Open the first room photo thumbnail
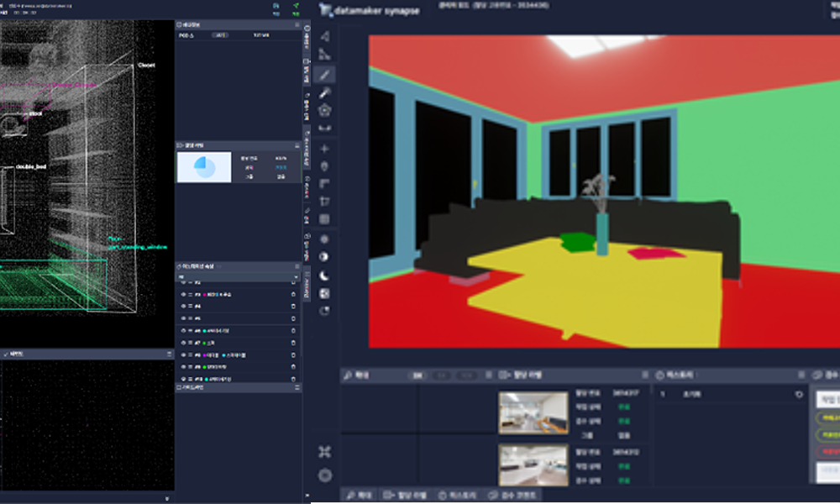This screenshot has width=840, height=504. pyautogui.click(x=533, y=412)
